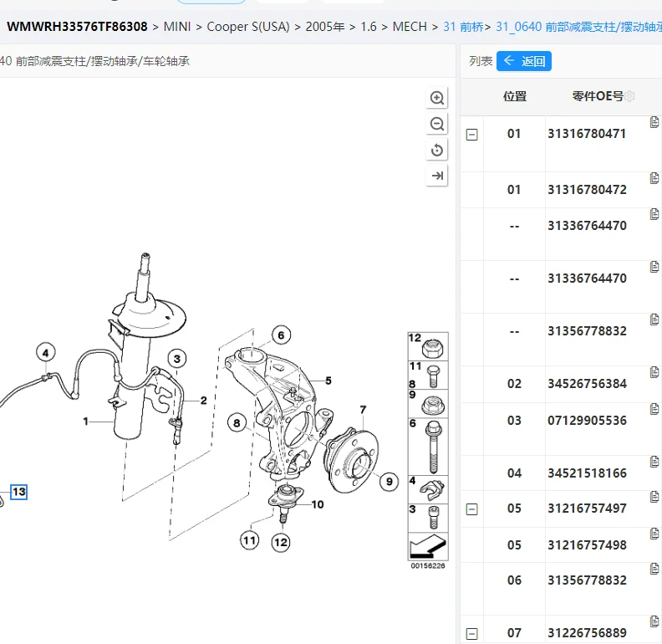The height and width of the screenshot is (644, 662).
Task: Open the 31 前桥 breadcrumb link
Action: 463,27
